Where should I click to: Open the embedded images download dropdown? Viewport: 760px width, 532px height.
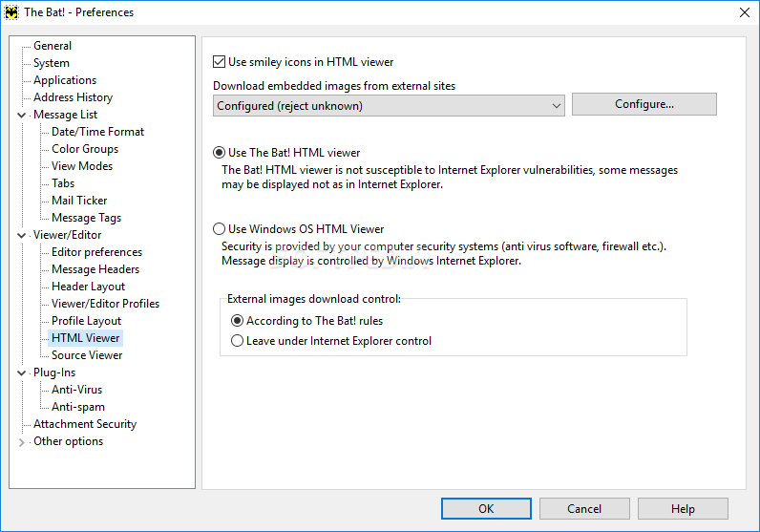[389, 105]
